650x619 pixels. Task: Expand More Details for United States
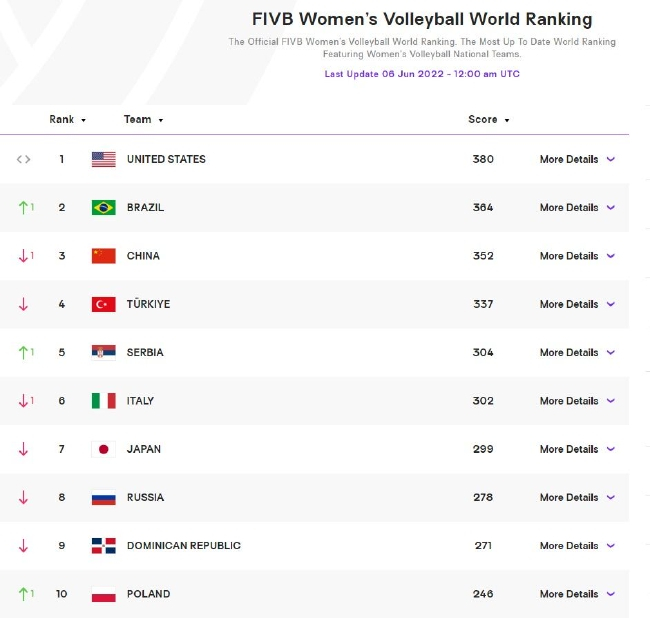point(577,159)
